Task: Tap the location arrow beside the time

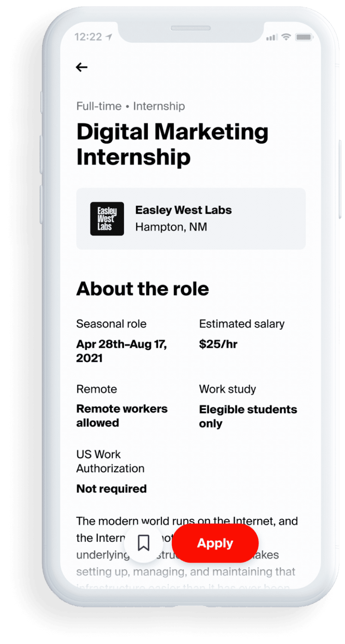Action: [x=109, y=37]
